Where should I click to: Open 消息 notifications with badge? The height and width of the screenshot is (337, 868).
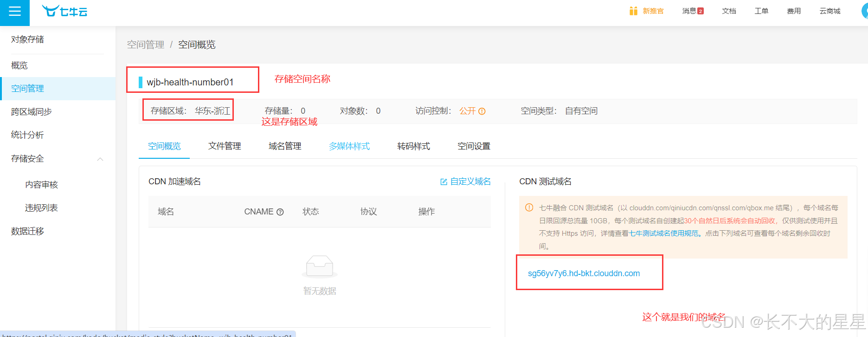pos(693,11)
